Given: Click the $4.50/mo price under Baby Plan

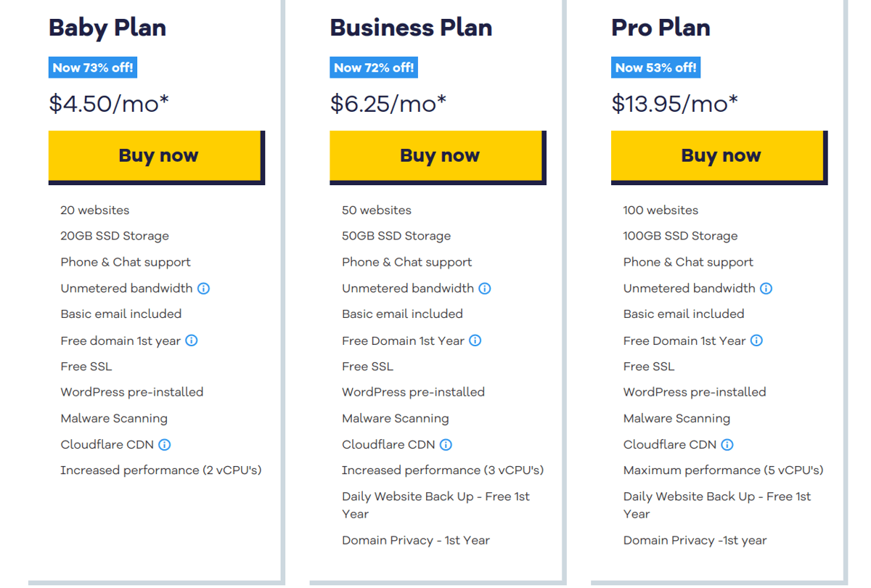Looking at the screenshot, I should tap(107, 103).
